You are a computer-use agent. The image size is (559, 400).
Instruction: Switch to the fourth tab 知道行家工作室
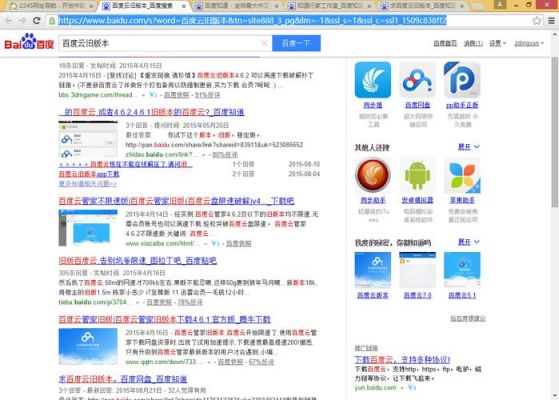[329, 6]
